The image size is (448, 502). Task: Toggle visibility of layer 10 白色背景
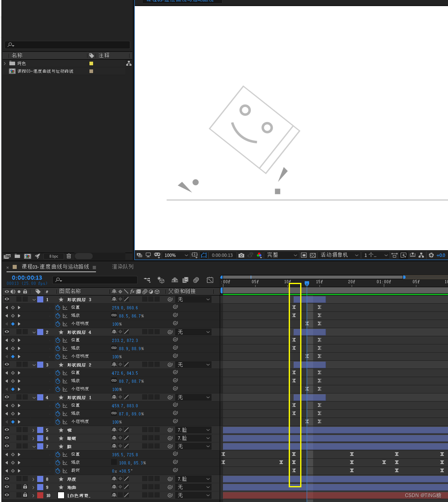point(7,495)
